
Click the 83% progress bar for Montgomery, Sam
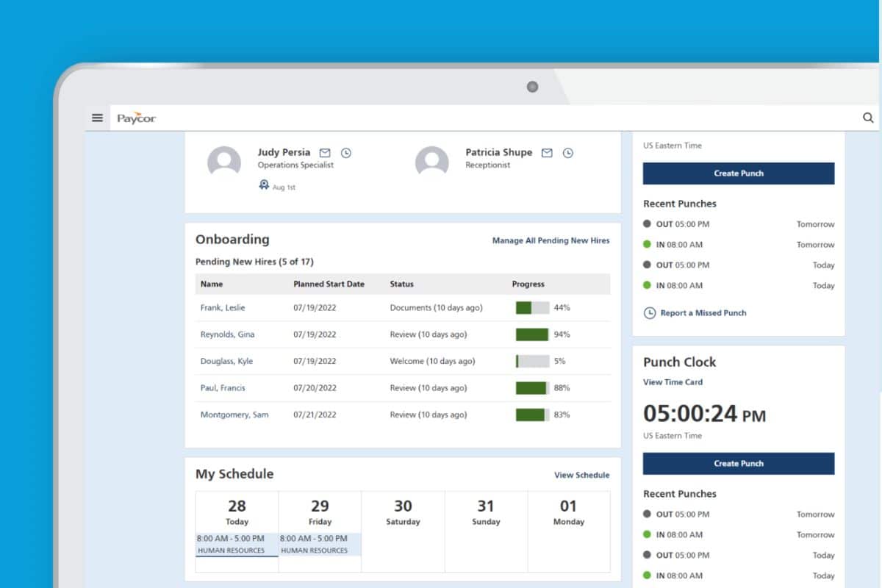(532, 415)
